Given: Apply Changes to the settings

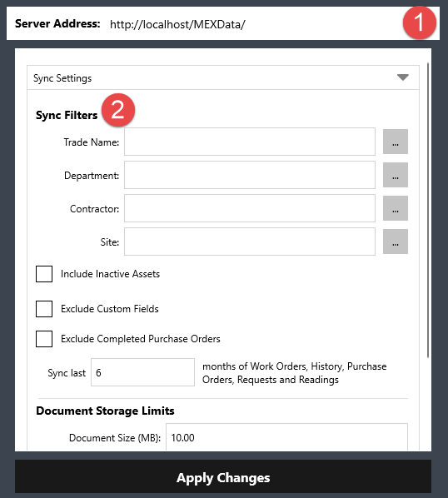Looking at the screenshot, I should point(223,476).
